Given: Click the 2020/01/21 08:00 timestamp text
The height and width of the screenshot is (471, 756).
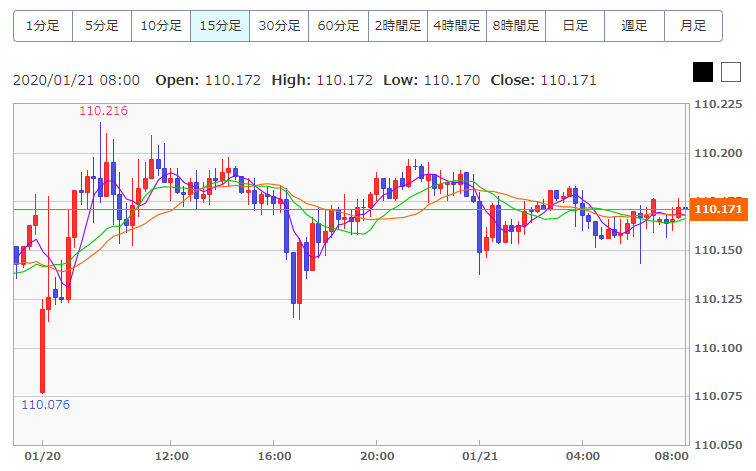Looking at the screenshot, I should click(x=76, y=80).
